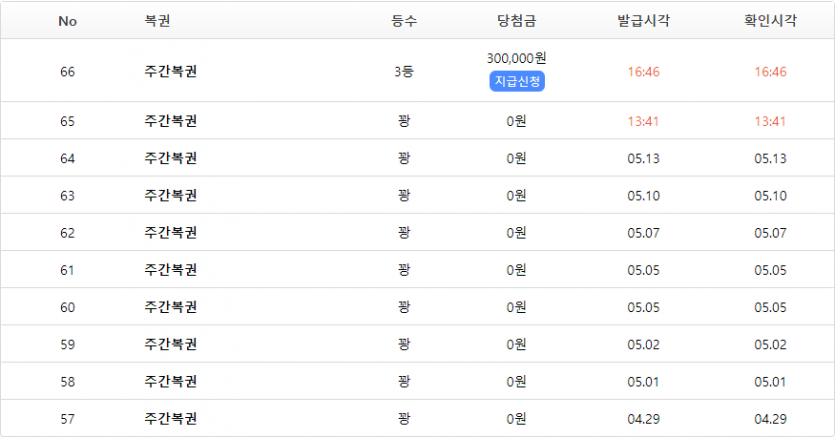
Task: Click the 지급신청 button for ticket 66
Action: tap(517, 82)
